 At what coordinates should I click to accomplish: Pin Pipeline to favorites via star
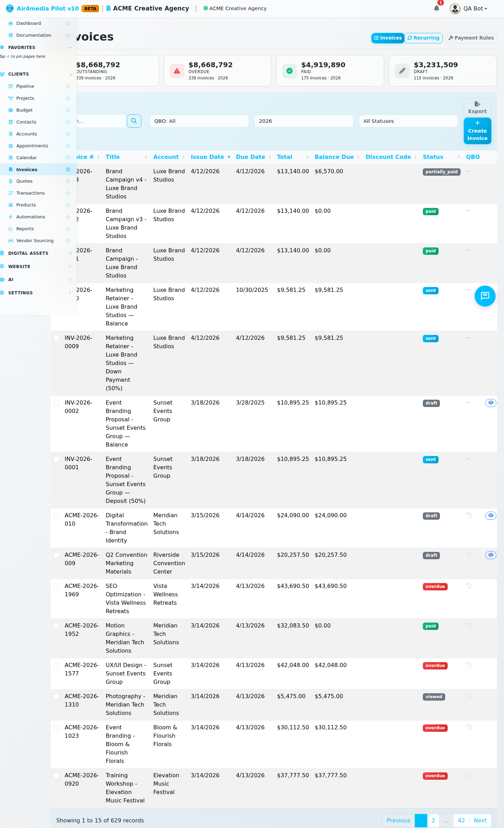pyautogui.click(x=68, y=86)
